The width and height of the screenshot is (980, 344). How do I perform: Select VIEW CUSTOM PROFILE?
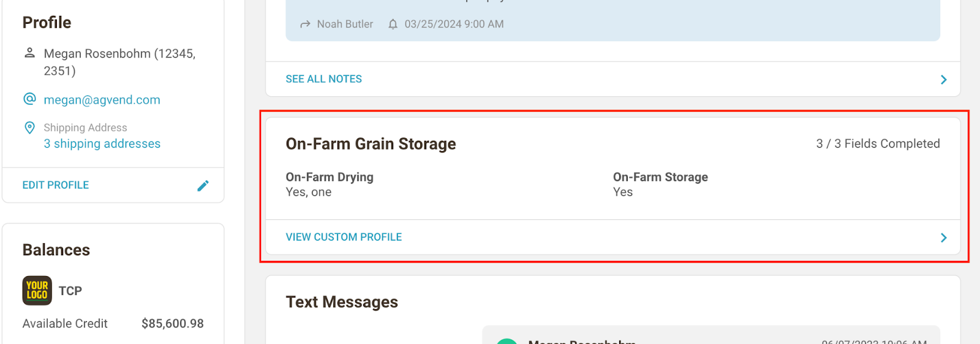344,237
